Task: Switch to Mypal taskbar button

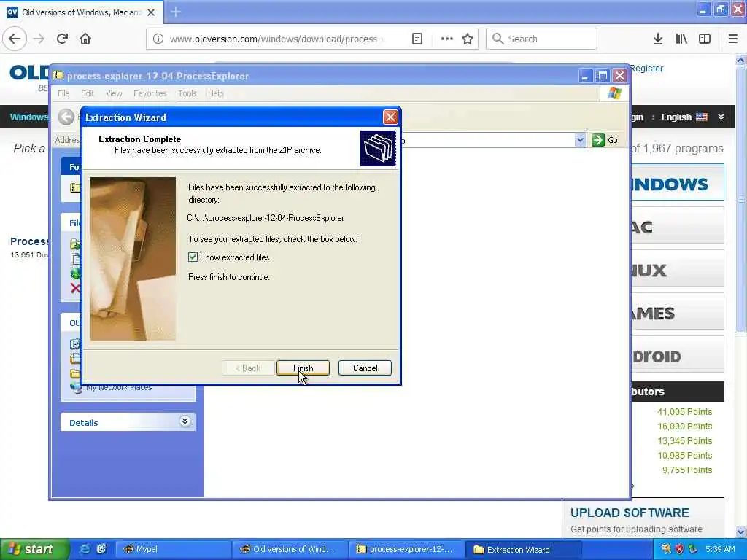Action: [x=174, y=549]
